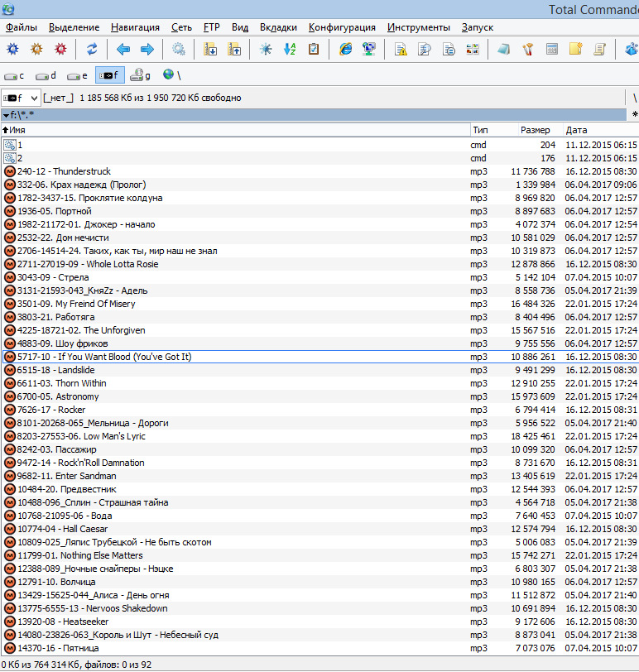639x672 pixels.
Task: Click the network computers toolbar icon
Action: point(369,50)
